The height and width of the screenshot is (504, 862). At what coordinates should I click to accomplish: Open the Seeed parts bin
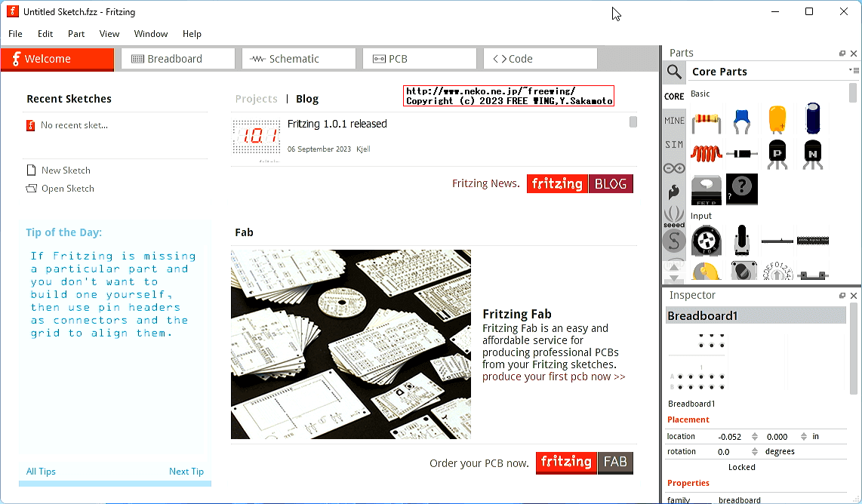click(x=674, y=216)
